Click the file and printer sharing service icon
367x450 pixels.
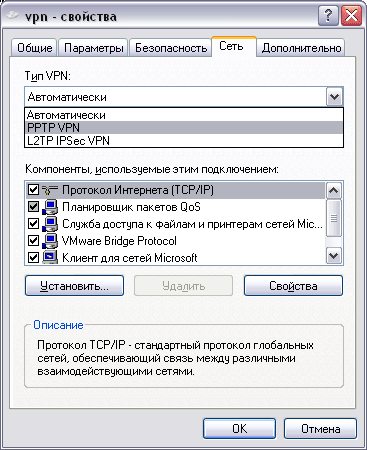[50, 224]
